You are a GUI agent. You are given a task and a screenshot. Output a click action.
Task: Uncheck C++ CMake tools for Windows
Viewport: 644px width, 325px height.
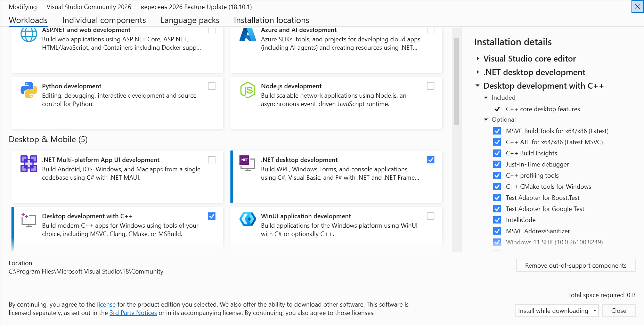coord(497,187)
